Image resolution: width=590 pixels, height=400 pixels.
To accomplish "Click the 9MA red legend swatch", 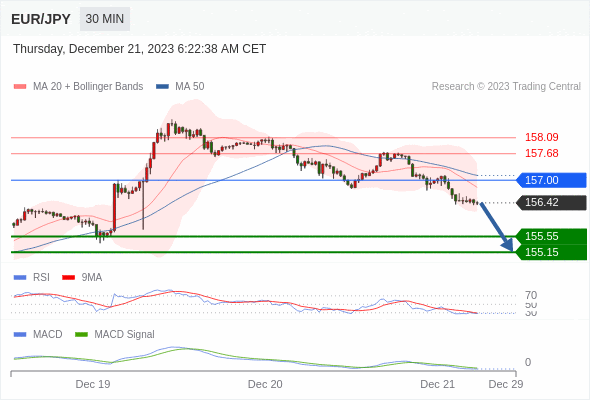I will pos(68,278).
